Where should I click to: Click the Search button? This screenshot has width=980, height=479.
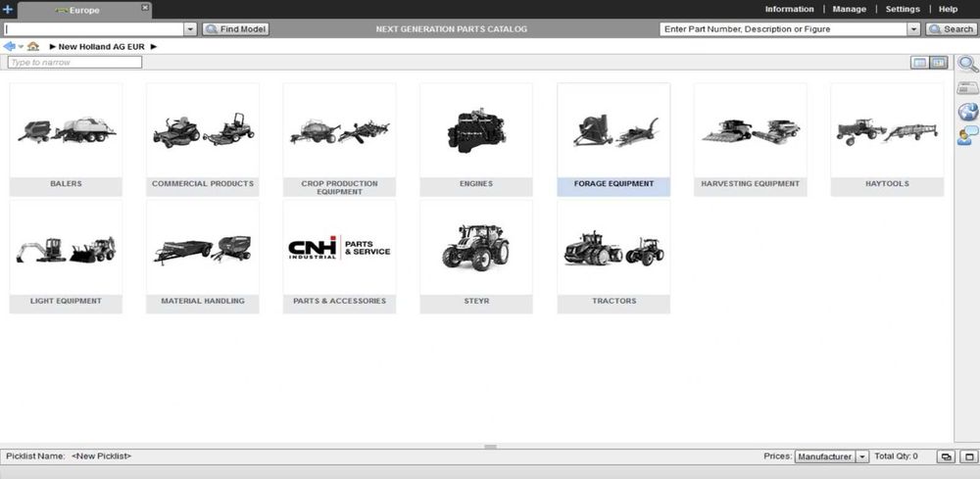(951, 28)
